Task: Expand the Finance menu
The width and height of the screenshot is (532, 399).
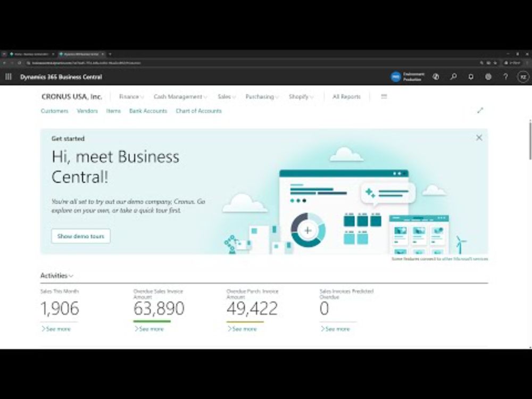Action: click(x=131, y=97)
